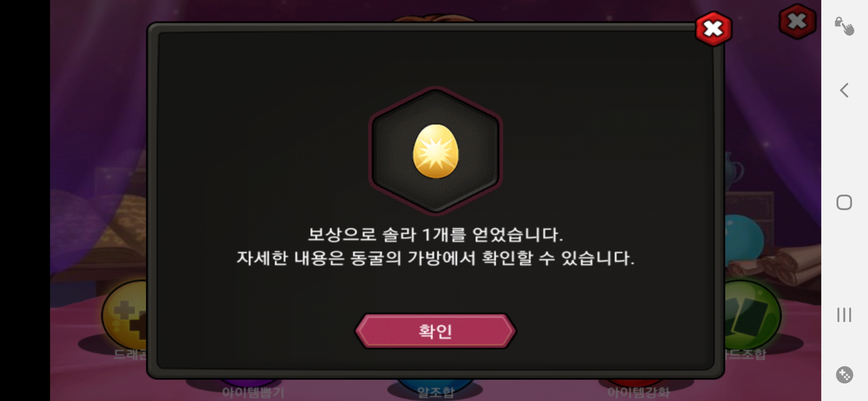The image size is (868, 401).
Task: Open the 아이템강화 menu label
Action: point(638,392)
